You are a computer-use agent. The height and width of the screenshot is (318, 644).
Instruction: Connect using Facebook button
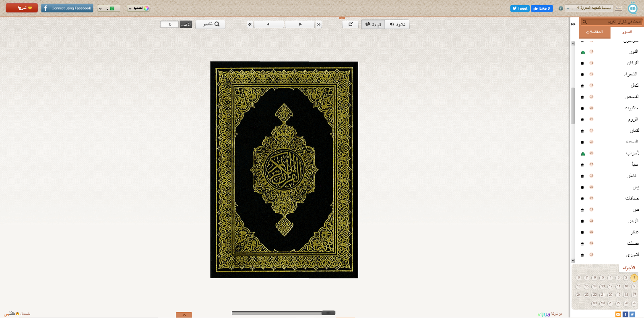(x=67, y=8)
